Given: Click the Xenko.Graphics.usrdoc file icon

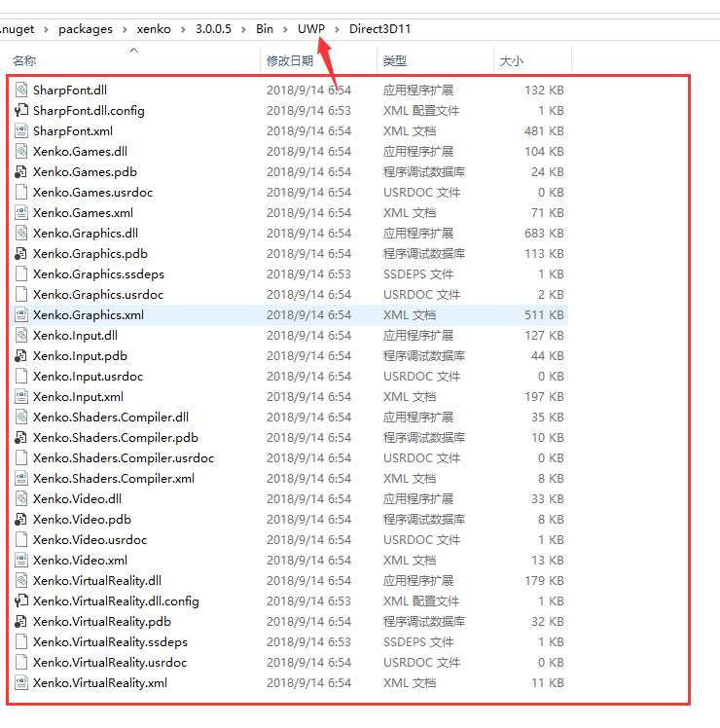Looking at the screenshot, I should point(21,294).
